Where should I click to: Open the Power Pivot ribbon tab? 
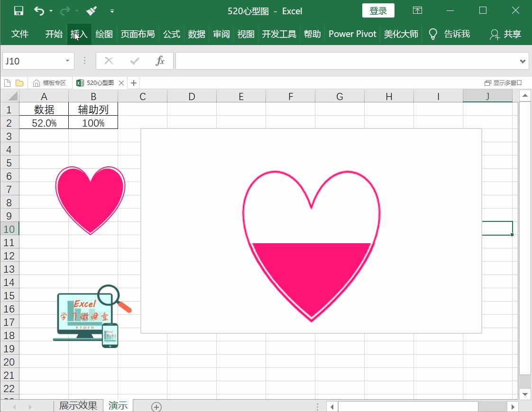click(x=352, y=34)
